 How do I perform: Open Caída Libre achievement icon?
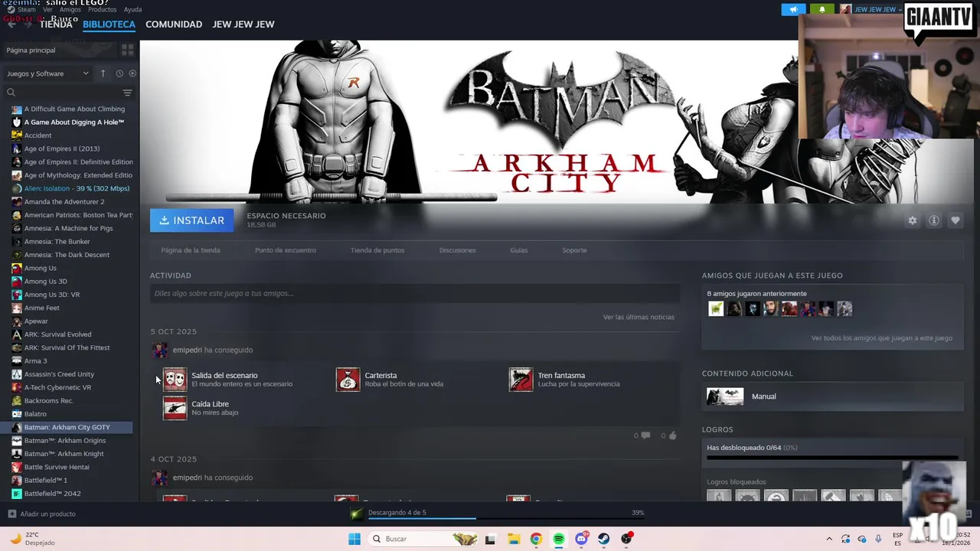(x=175, y=408)
